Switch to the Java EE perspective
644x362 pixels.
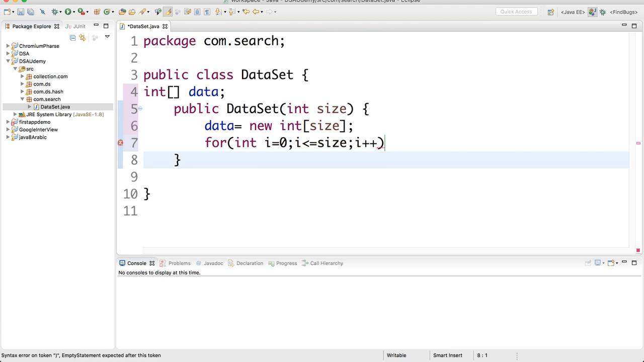point(573,12)
